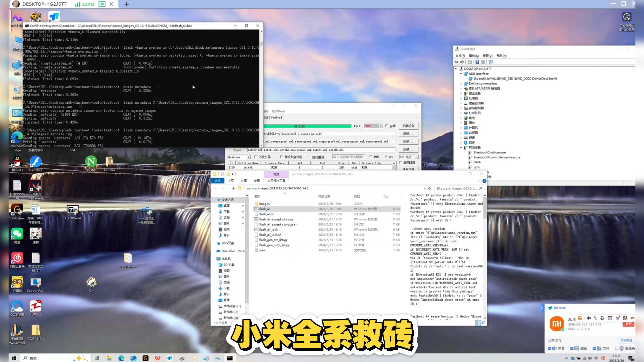Open Microsoft Edge desktop shortcut
Image resolution: width=644 pixels, height=362 pixels.
(17, 141)
